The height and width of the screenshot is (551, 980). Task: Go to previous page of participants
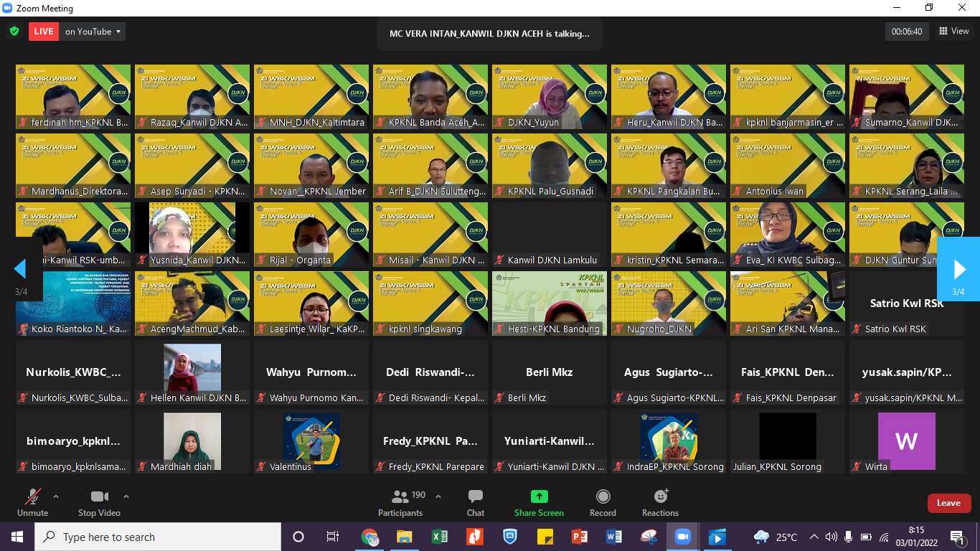[x=21, y=269]
